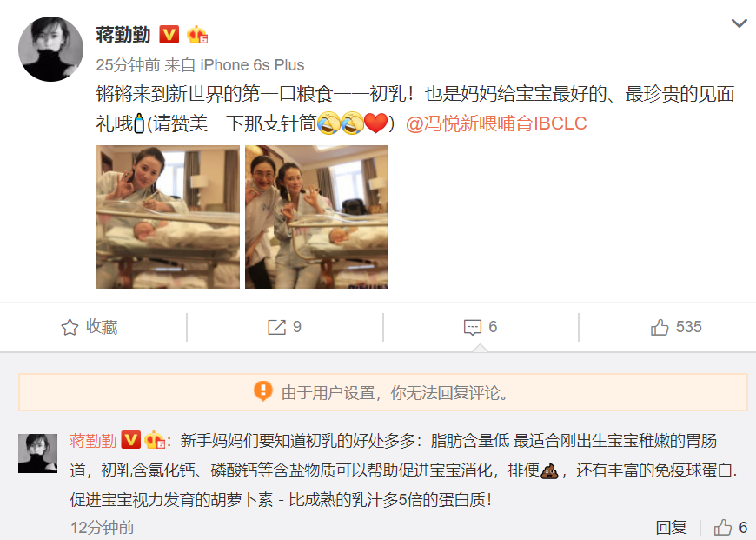The image size is (756, 540).
Task: Click the commenter's small avatar image
Action: 37,453
